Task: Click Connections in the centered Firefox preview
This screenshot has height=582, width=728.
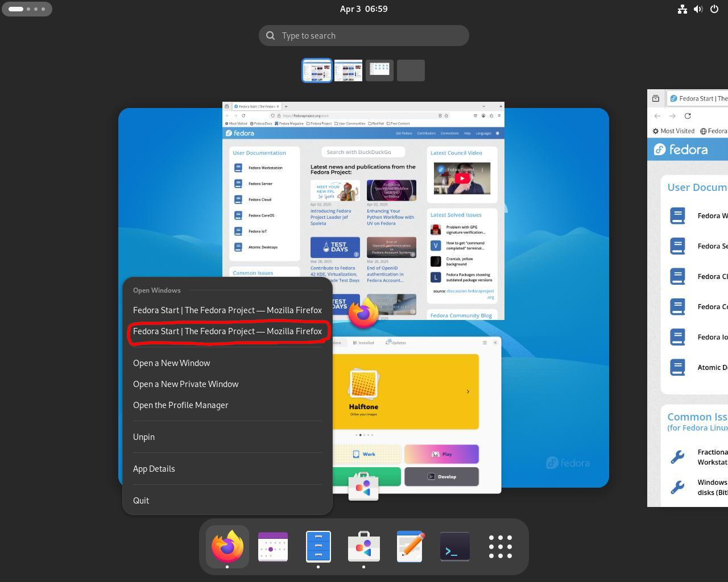Action: [x=449, y=133]
